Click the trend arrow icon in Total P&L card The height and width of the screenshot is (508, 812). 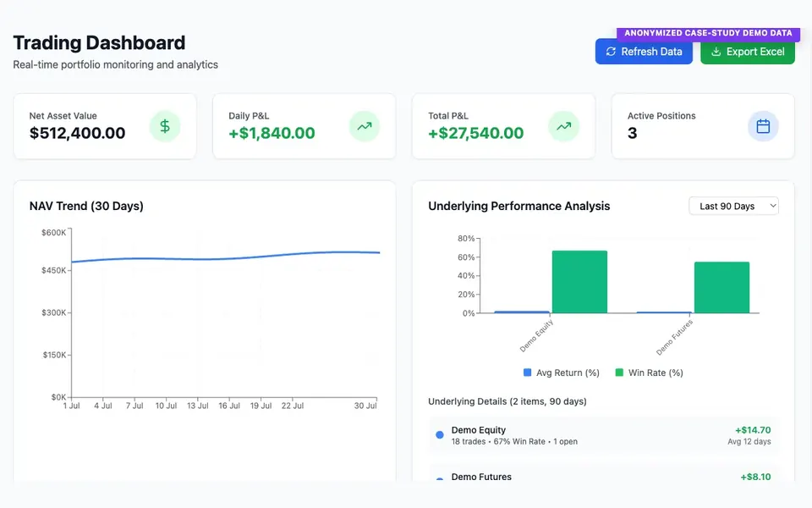563,126
